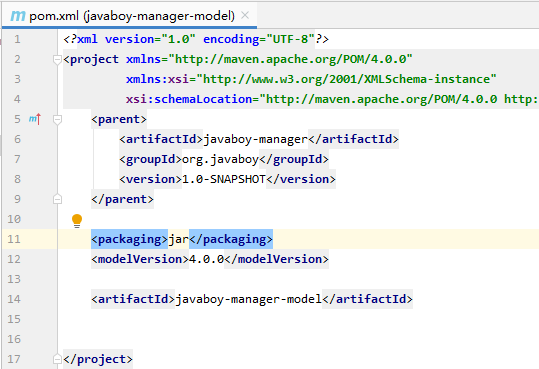Click the xmlns:xsi attribute name on line 3
This screenshot has height=369, width=539.
point(157,79)
